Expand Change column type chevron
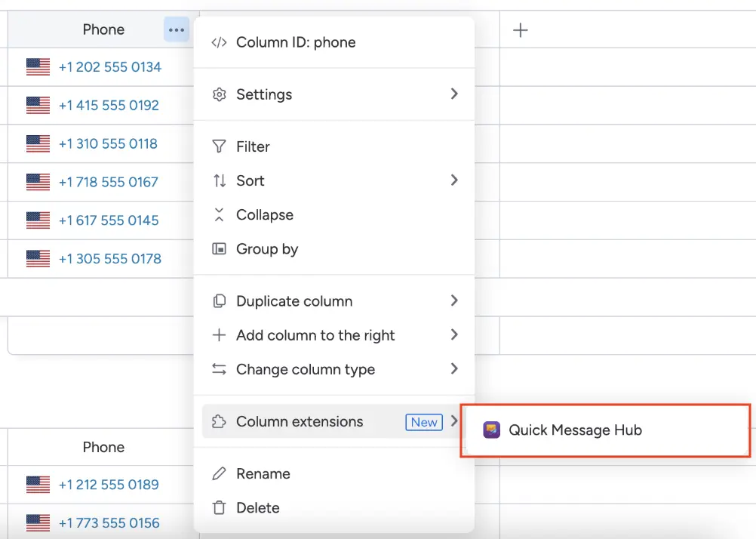This screenshot has height=539, width=756. [x=454, y=369]
